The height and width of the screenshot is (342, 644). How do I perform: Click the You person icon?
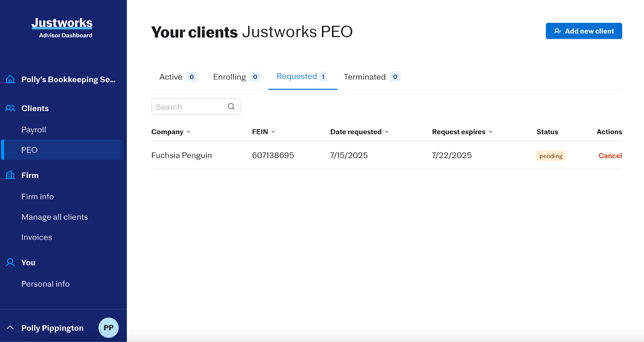coord(10,262)
